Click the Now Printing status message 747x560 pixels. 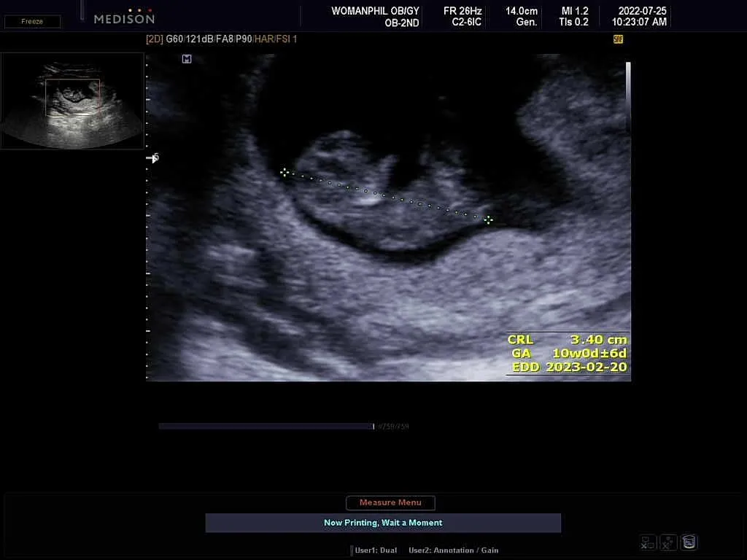[x=383, y=522]
